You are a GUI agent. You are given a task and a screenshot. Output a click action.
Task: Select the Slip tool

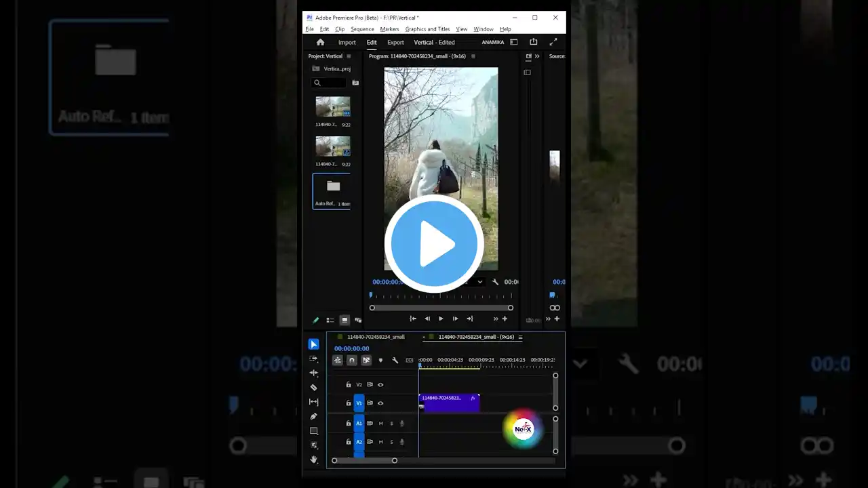pyautogui.click(x=313, y=402)
